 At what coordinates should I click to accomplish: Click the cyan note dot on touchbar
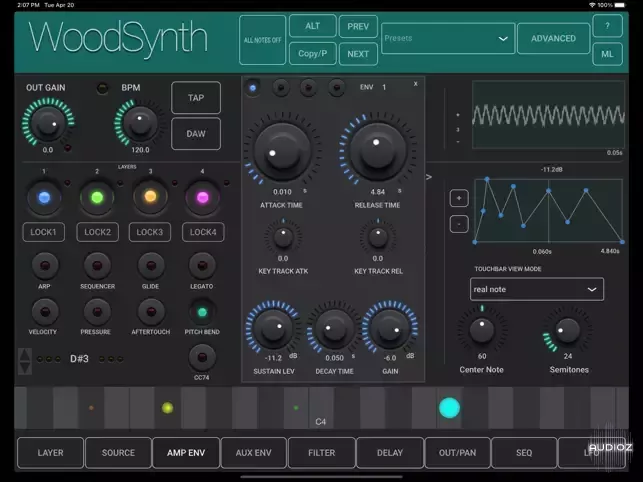click(x=449, y=408)
